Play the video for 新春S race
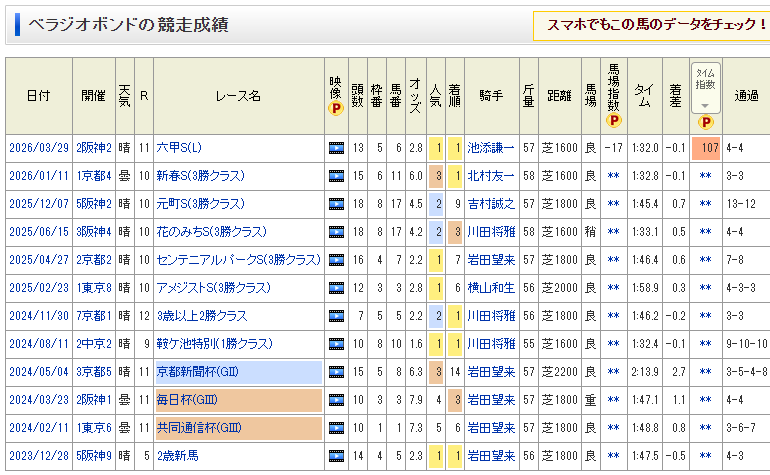Viewport: 770px width, 475px height. [336, 176]
